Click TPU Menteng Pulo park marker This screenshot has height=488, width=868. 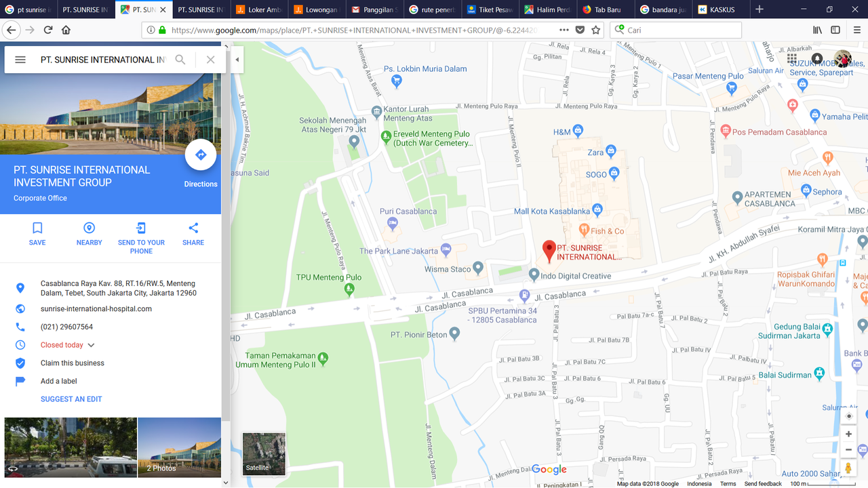click(x=349, y=289)
